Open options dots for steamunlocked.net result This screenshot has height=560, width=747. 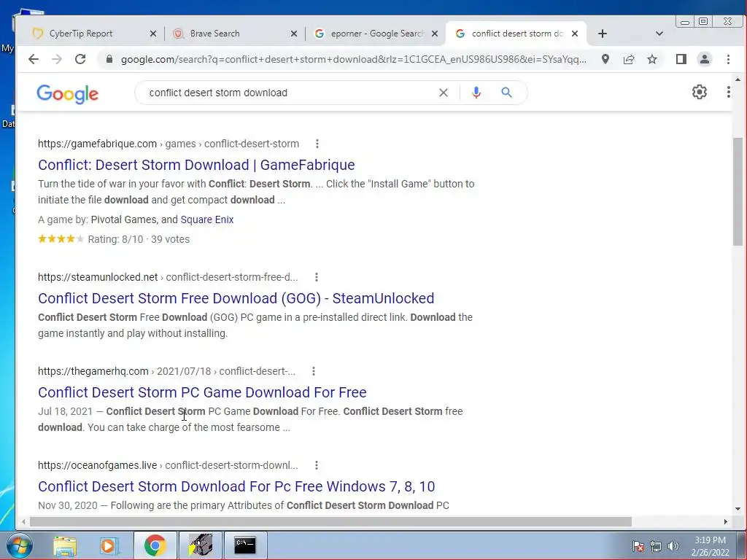pos(317,277)
